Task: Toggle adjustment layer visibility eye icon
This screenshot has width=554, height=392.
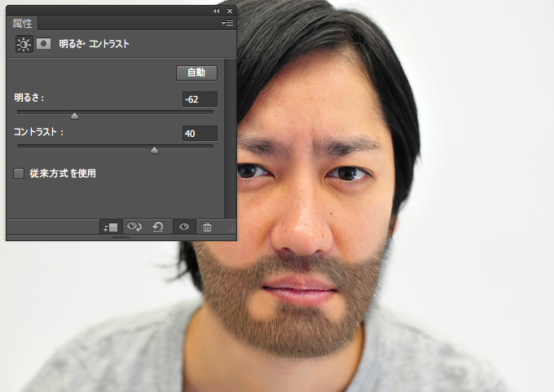Action: coord(184,227)
